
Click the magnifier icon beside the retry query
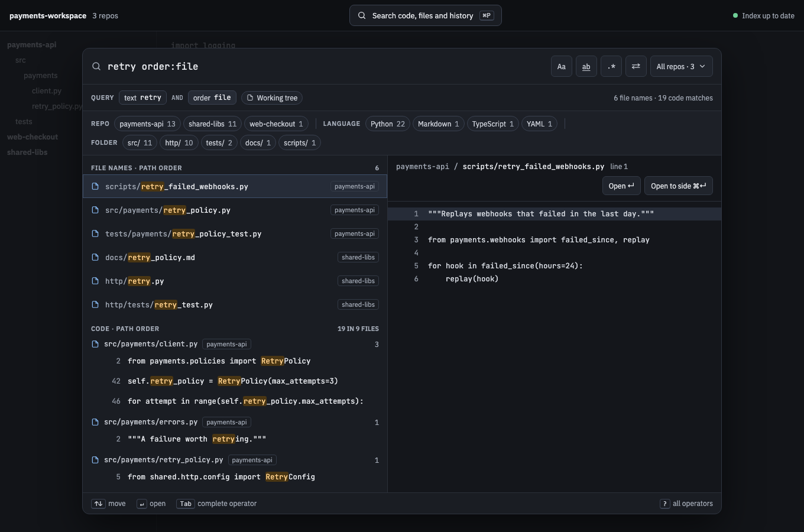coord(96,67)
